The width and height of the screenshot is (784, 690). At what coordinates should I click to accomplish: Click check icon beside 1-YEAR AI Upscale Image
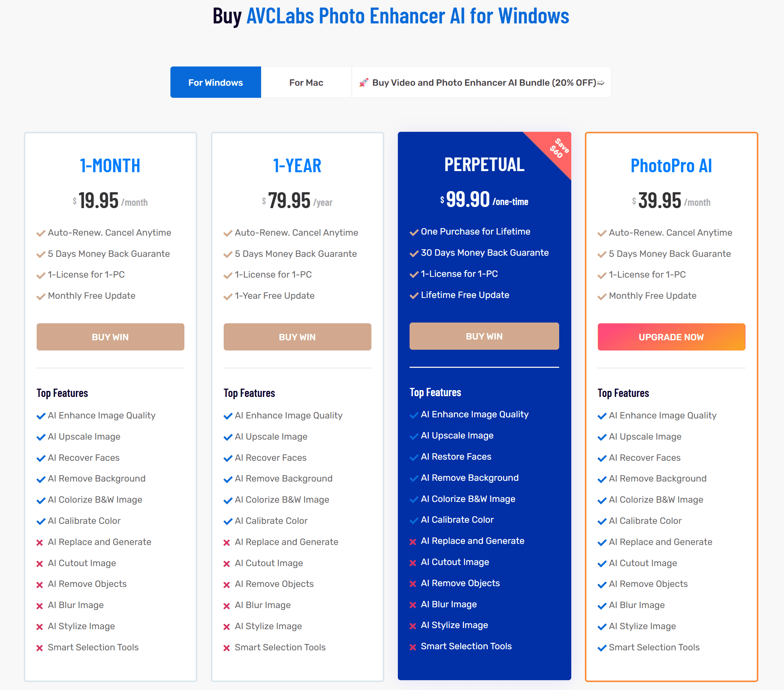[x=228, y=437]
